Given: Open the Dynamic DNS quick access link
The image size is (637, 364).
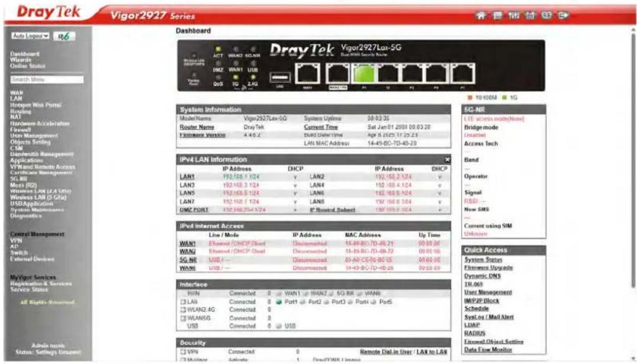Looking at the screenshot, I should (x=482, y=276).
